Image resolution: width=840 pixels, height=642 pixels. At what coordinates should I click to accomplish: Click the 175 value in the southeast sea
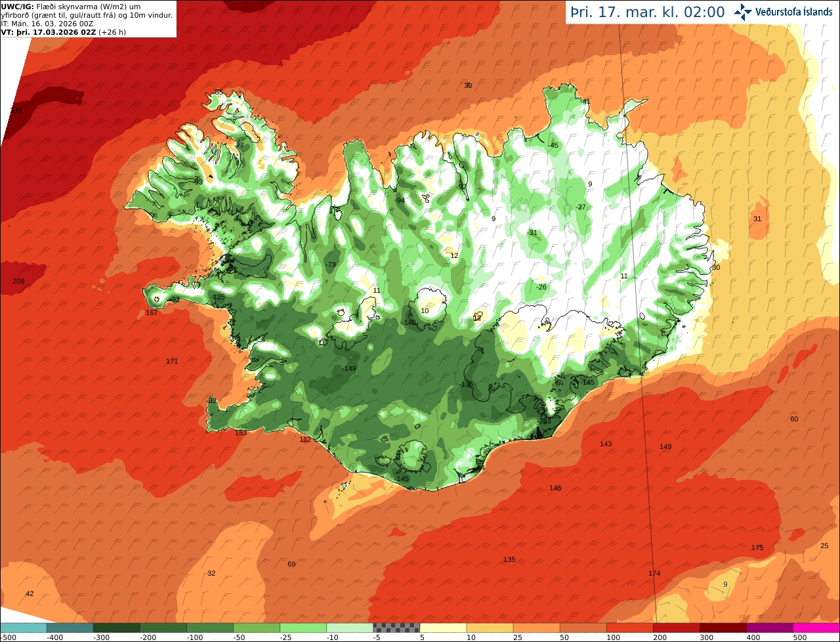coord(757,547)
